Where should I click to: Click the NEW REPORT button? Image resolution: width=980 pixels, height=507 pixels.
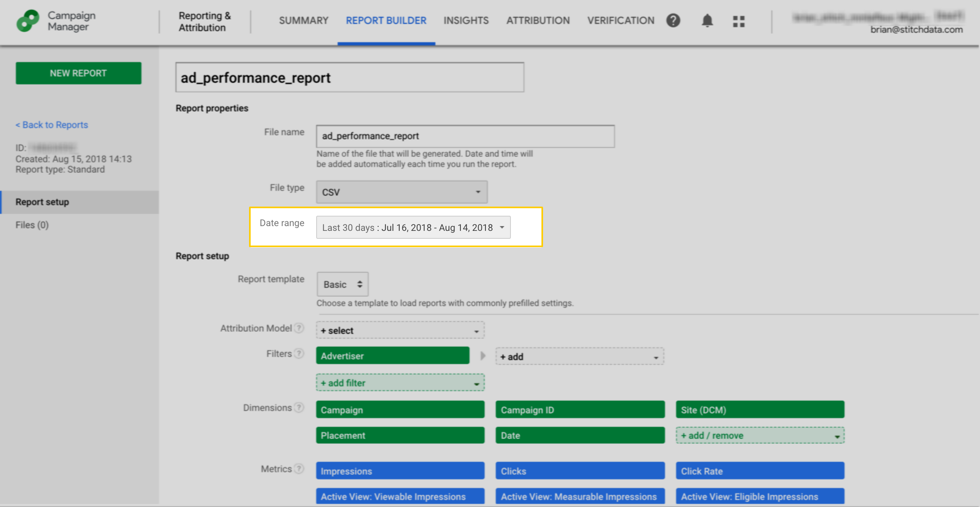click(x=78, y=73)
